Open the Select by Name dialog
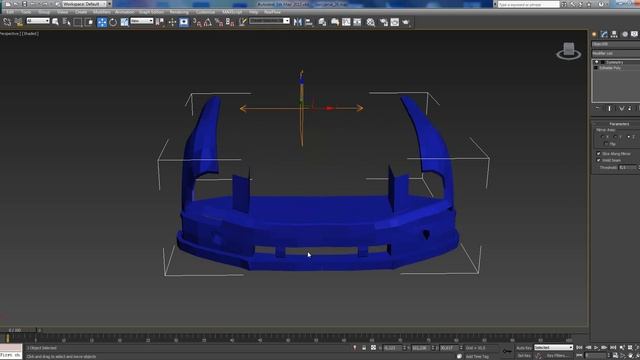This screenshot has width=640, height=360. (67, 22)
